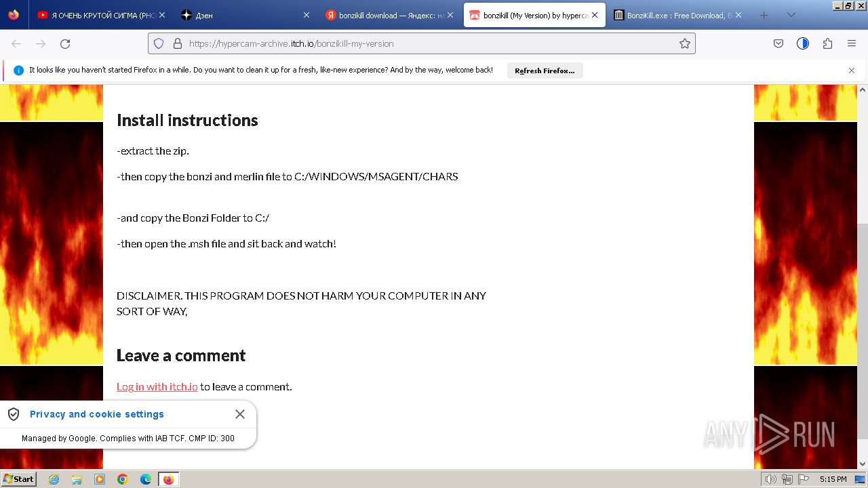The height and width of the screenshot is (488, 868).
Task: Open the Firefox account icon
Action: coord(803,43)
